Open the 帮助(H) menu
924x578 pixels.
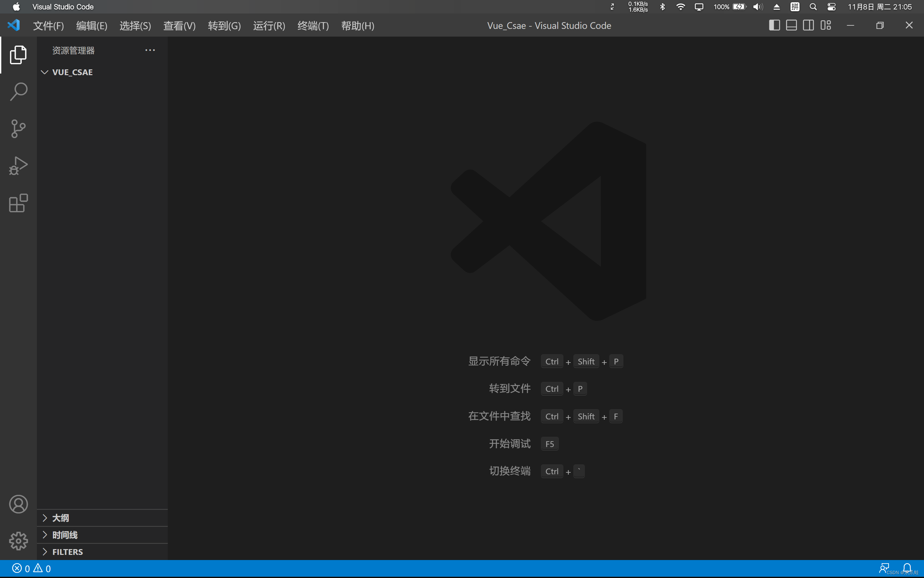357,26
